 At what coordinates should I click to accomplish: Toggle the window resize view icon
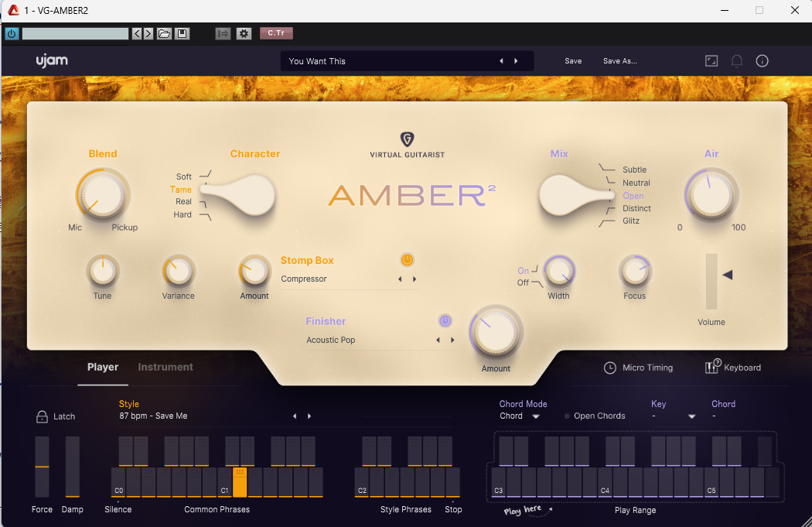click(x=711, y=60)
